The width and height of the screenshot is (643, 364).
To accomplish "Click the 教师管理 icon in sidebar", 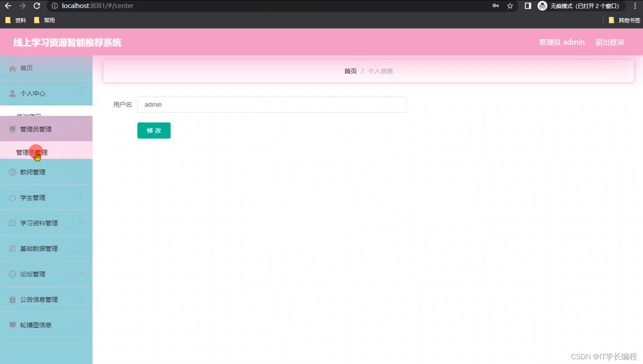I will pyautogui.click(x=12, y=172).
